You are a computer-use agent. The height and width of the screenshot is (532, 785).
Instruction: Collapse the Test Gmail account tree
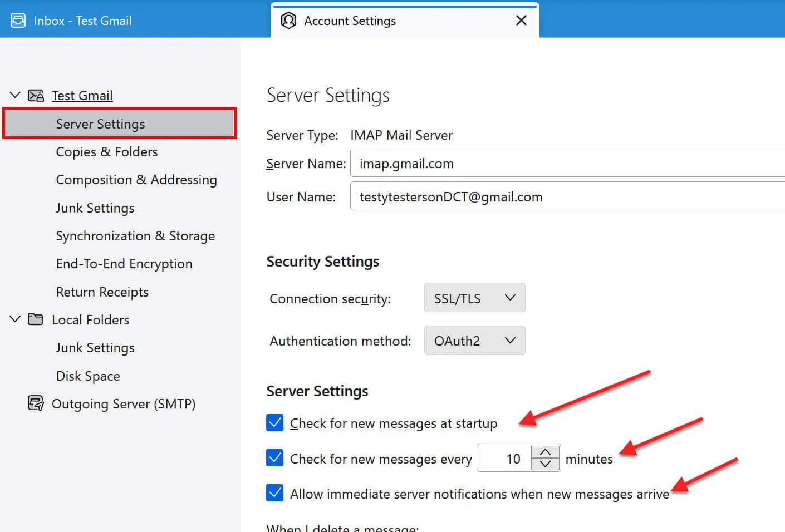click(15, 95)
